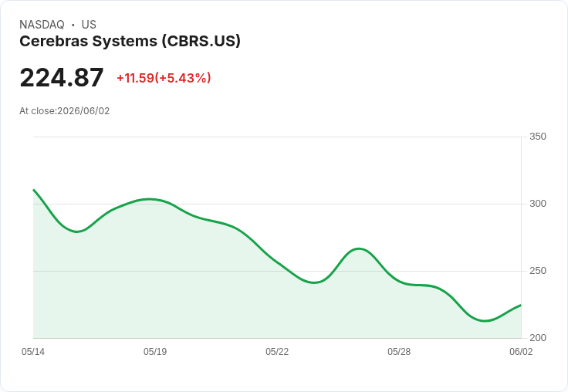Click the 224.87 price value
The height and width of the screenshot is (392, 568).
click(62, 78)
